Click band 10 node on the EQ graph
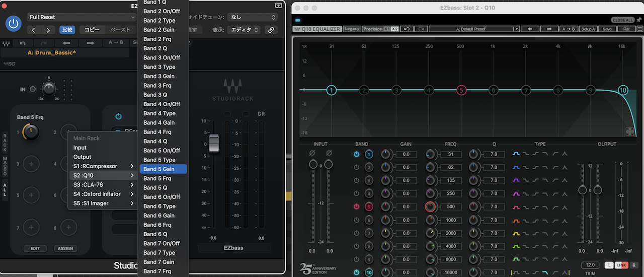Image resolution: width=644 pixels, height=277 pixels. pos(623,90)
